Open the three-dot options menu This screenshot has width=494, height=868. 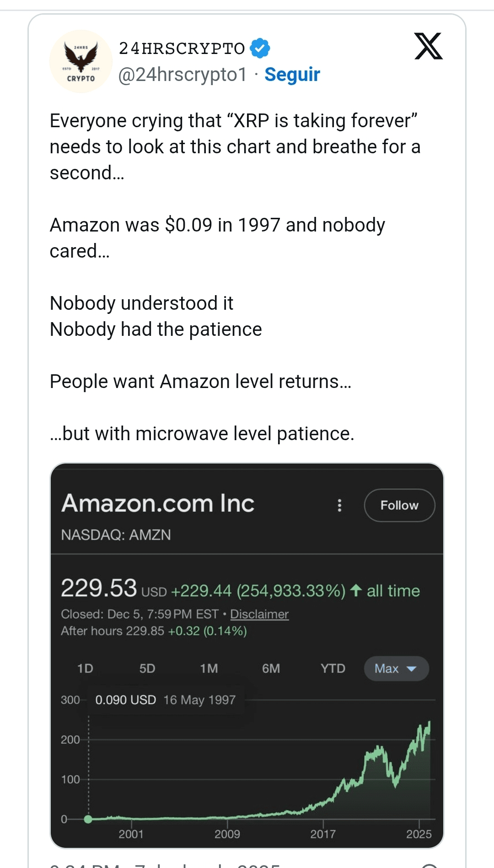click(x=339, y=505)
